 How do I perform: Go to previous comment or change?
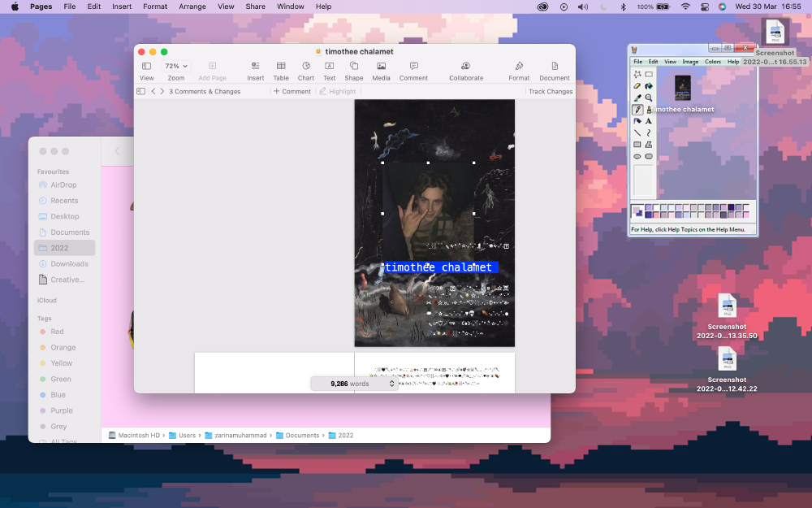pyautogui.click(x=153, y=91)
